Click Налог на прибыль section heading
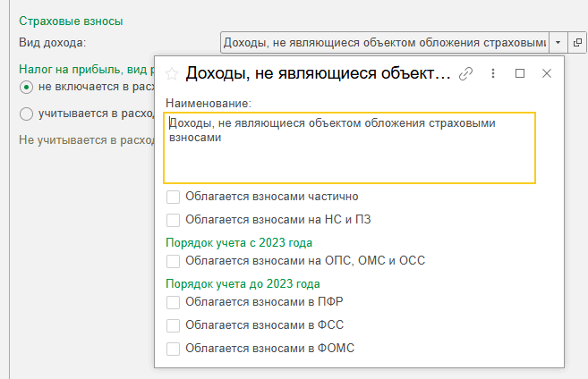 (87, 70)
